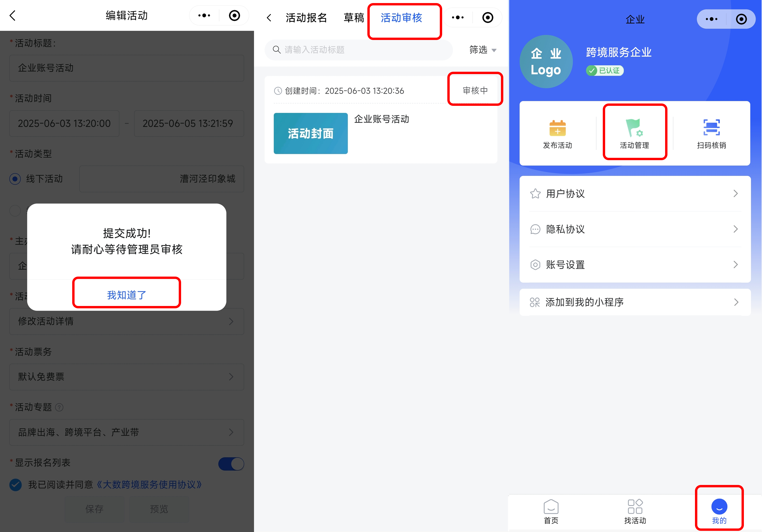
Task: Click the 保存 button
Action: [x=94, y=509]
